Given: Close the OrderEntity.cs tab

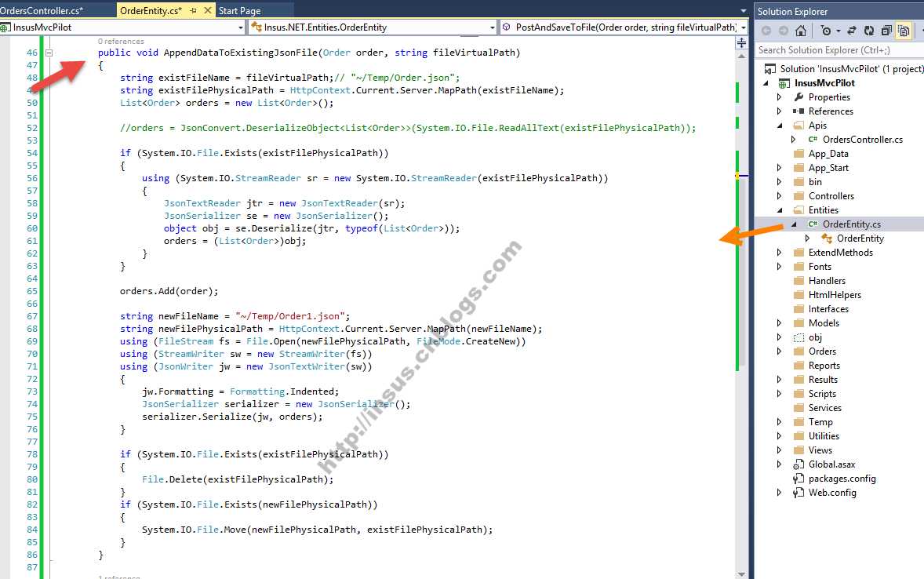Looking at the screenshot, I should (x=207, y=11).
